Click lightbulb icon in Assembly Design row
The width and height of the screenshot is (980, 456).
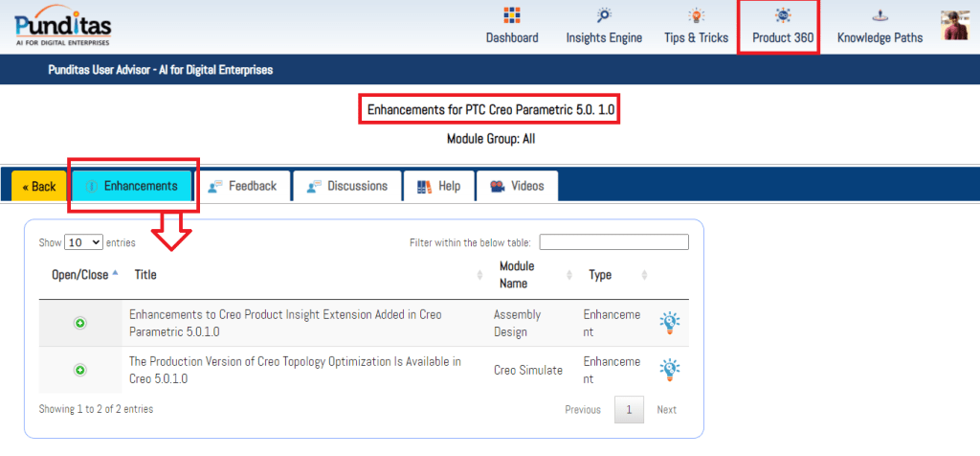tap(670, 323)
